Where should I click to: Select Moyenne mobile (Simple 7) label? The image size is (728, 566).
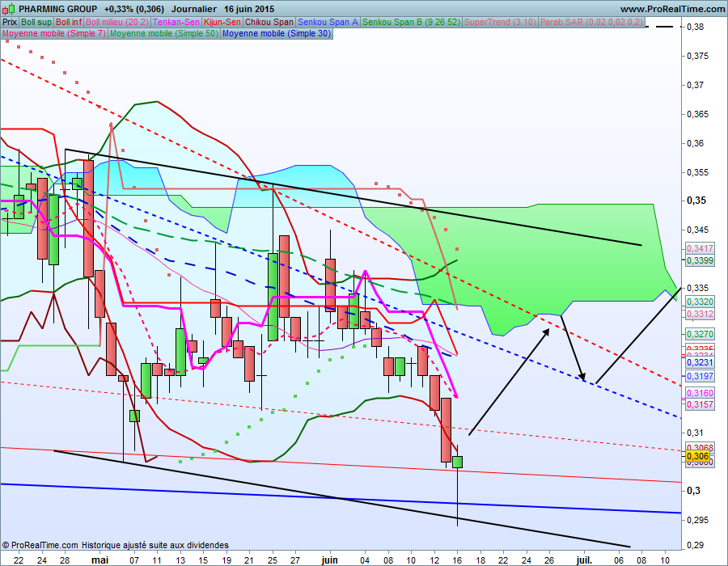pyautogui.click(x=54, y=33)
